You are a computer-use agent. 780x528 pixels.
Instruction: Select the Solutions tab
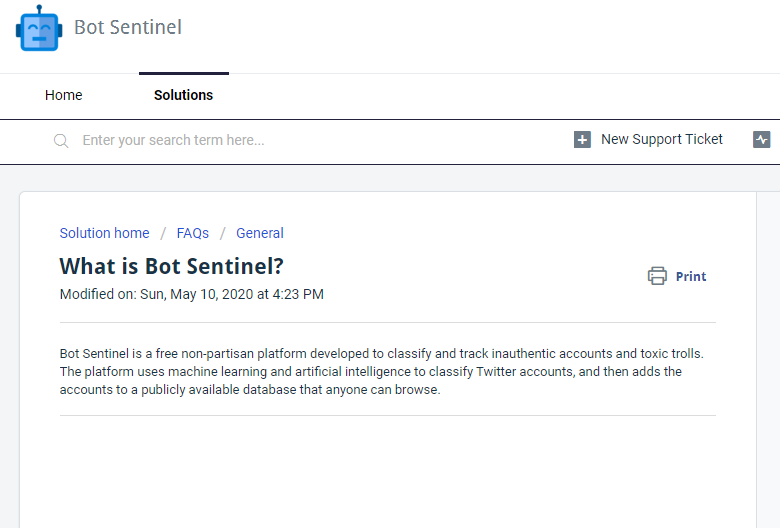[x=184, y=95]
